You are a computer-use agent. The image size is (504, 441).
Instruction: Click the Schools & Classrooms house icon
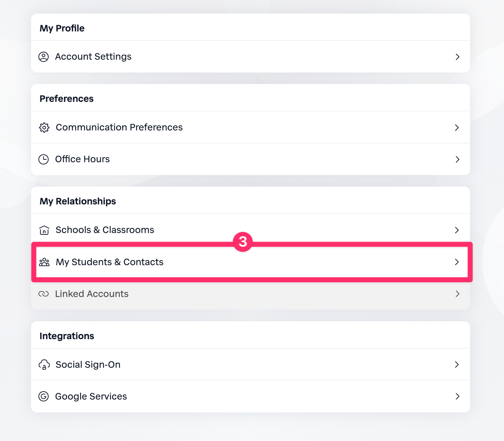click(44, 230)
